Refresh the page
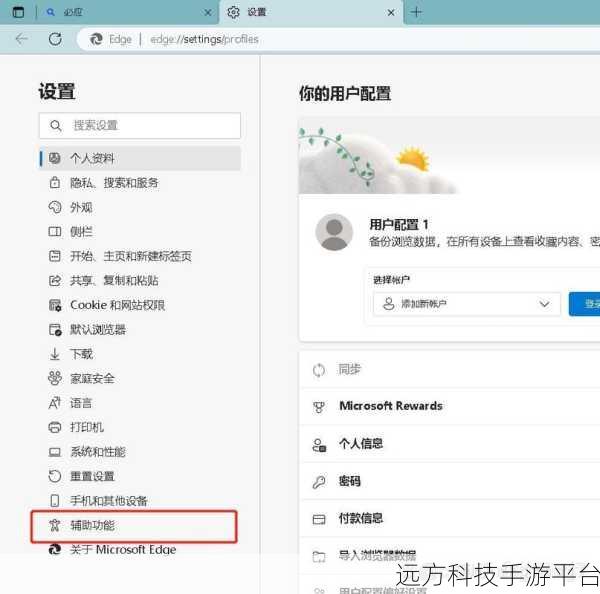 click(55, 39)
